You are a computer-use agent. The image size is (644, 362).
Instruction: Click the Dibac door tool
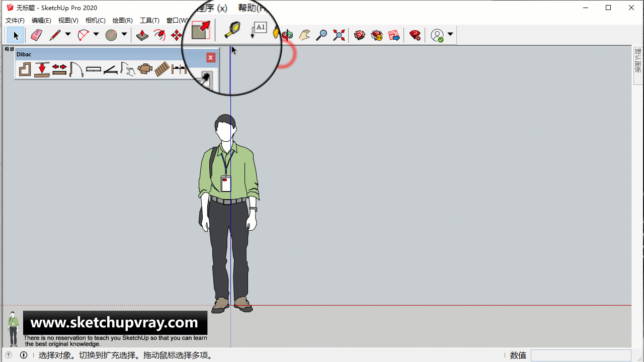[x=76, y=69]
